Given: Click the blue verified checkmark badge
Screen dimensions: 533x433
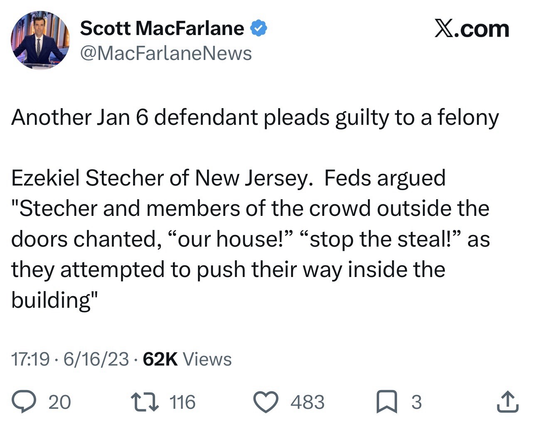Looking at the screenshot, I should [259, 28].
